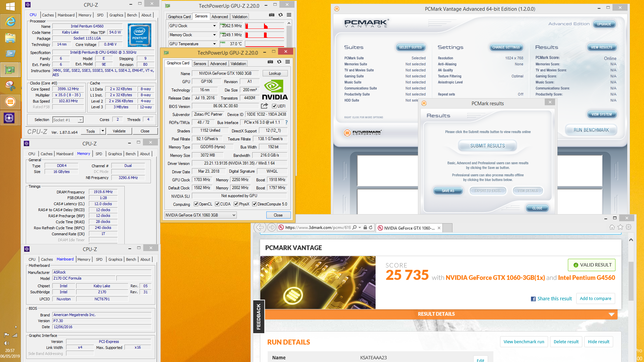644x362 pixels.
Task: Open the Graphics tab in the Memory CPU-Z window
Action: tap(115, 154)
